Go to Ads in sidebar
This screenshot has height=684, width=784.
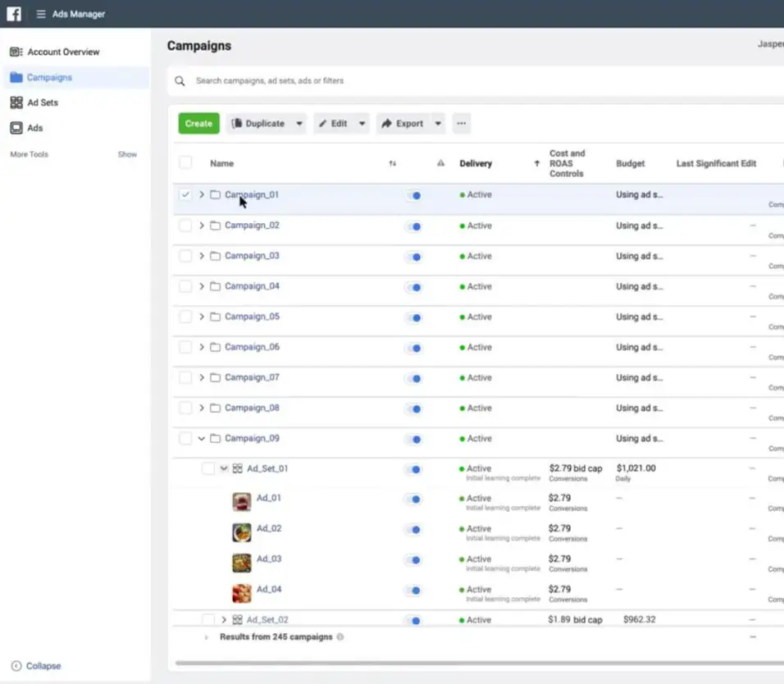click(x=35, y=128)
